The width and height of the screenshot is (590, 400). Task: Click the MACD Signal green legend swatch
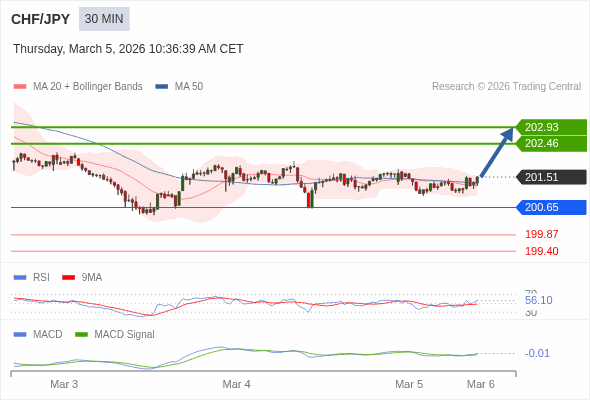pos(81,335)
